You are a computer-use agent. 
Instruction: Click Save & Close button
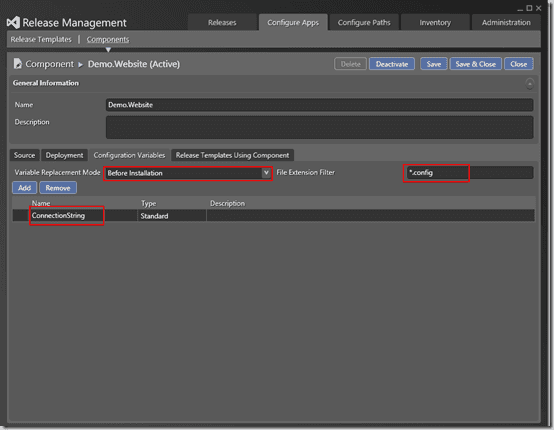coord(476,64)
